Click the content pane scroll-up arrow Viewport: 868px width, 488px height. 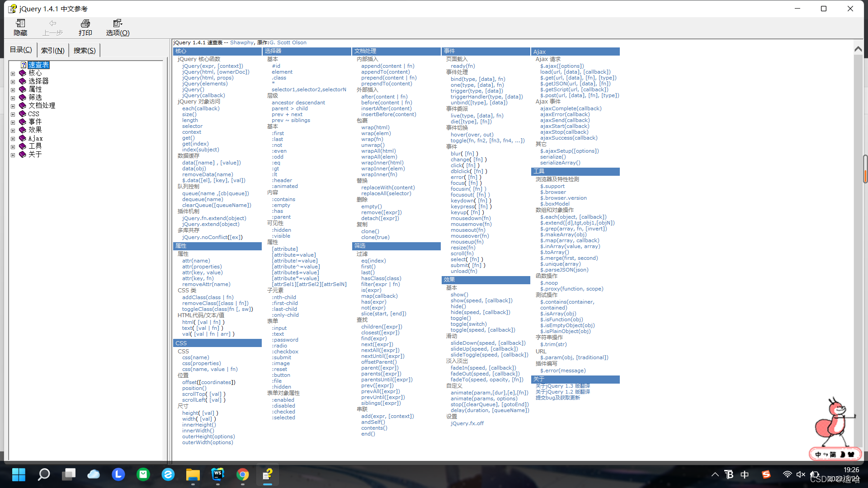[x=858, y=49]
